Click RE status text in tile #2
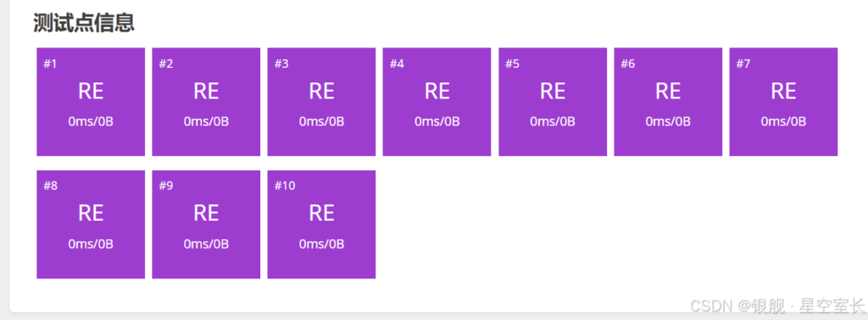The height and width of the screenshot is (320, 868). coord(206,91)
